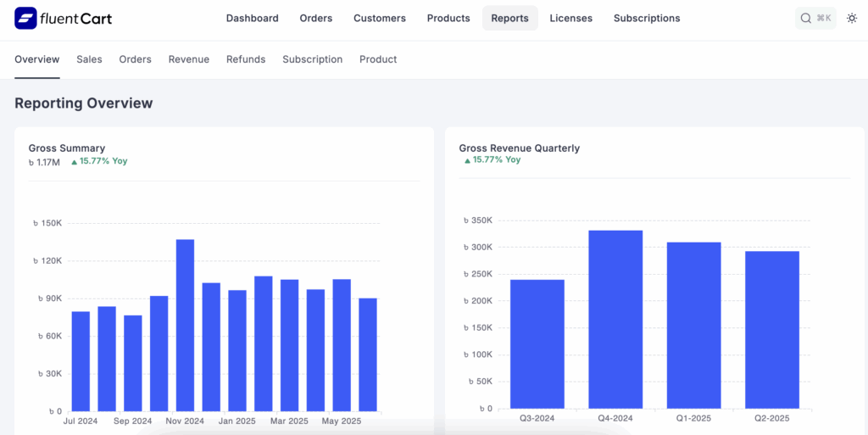Viewport: 868px width, 435px height.
Task: Open the Dashboard menu item
Action: tap(252, 18)
